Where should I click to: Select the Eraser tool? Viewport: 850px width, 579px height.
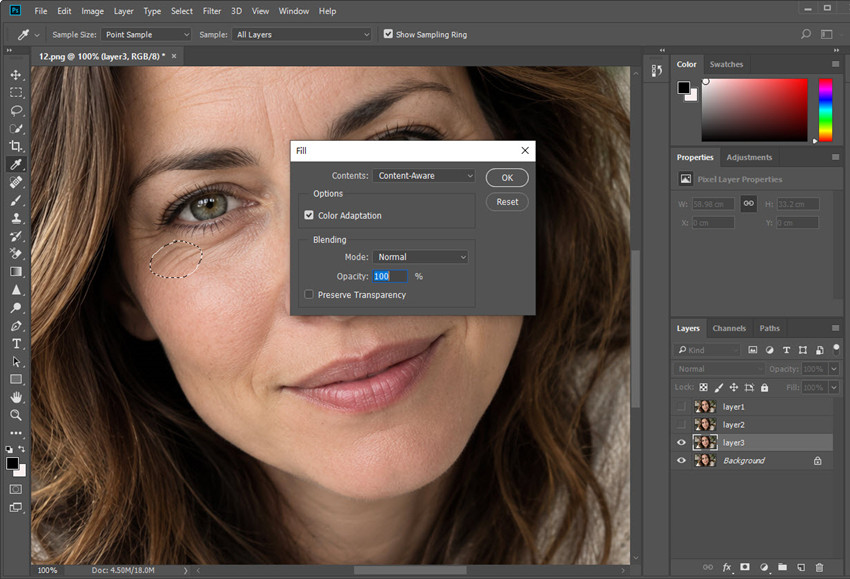16,254
